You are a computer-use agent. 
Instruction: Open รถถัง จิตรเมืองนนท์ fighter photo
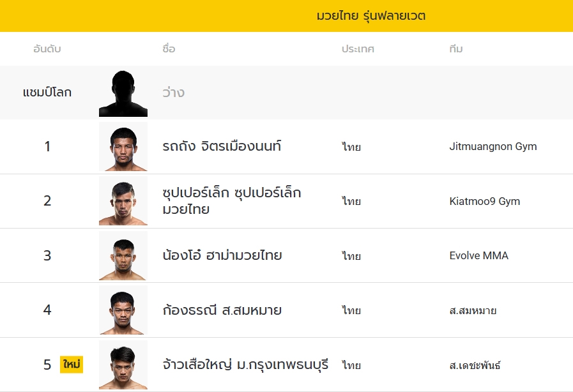point(123,147)
